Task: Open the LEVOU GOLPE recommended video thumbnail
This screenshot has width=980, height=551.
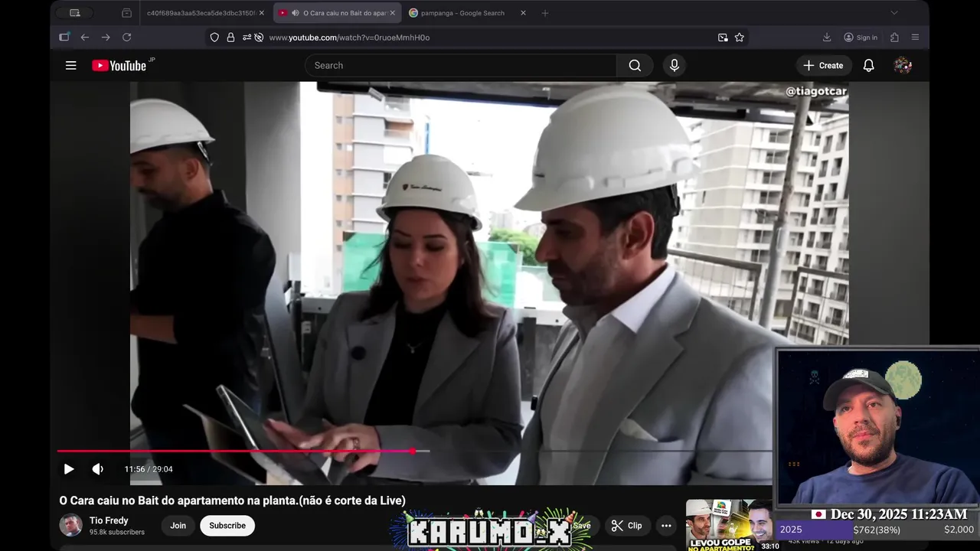Action: 733,525
